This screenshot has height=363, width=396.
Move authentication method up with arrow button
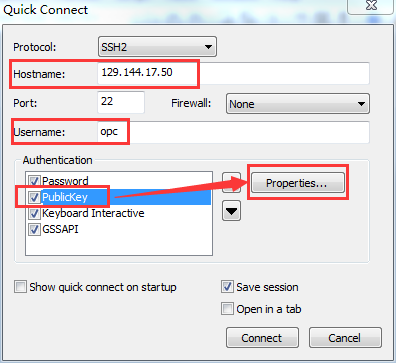[231, 182]
